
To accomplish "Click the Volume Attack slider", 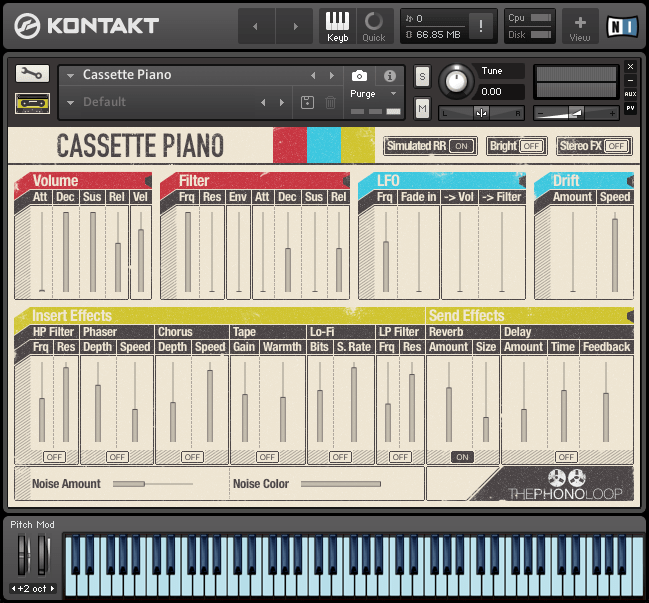I will [42, 252].
